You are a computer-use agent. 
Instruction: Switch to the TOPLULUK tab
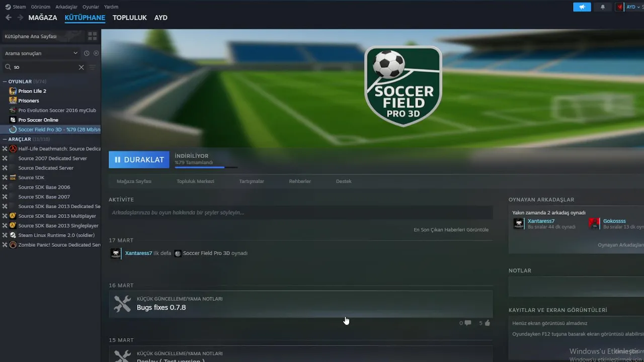click(130, 18)
